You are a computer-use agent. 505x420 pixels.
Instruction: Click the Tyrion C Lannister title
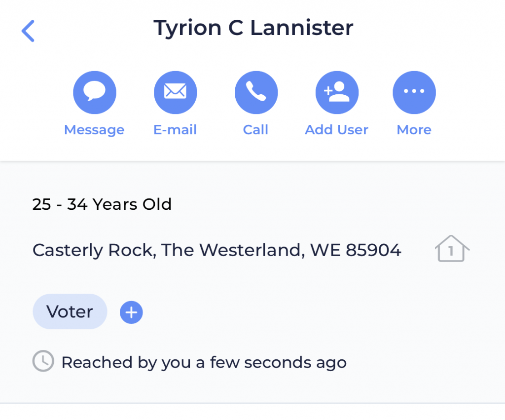point(253,28)
